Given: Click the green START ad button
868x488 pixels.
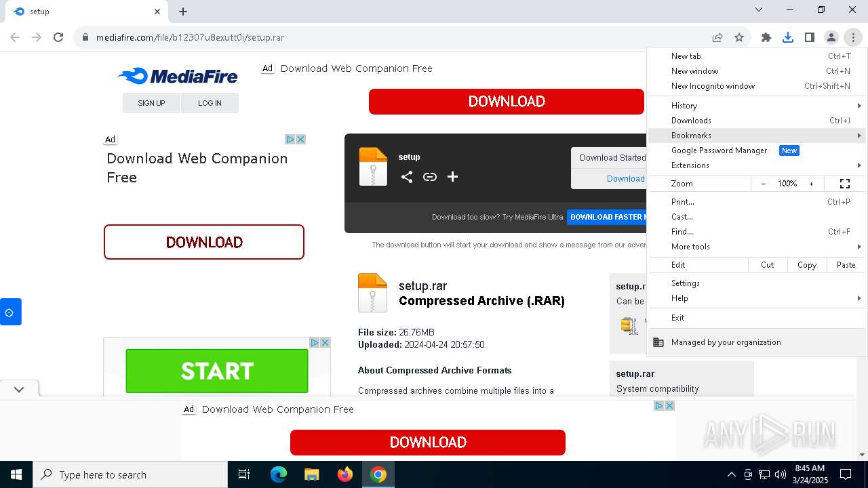Looking at the screenshot, I should click(217, 371).
